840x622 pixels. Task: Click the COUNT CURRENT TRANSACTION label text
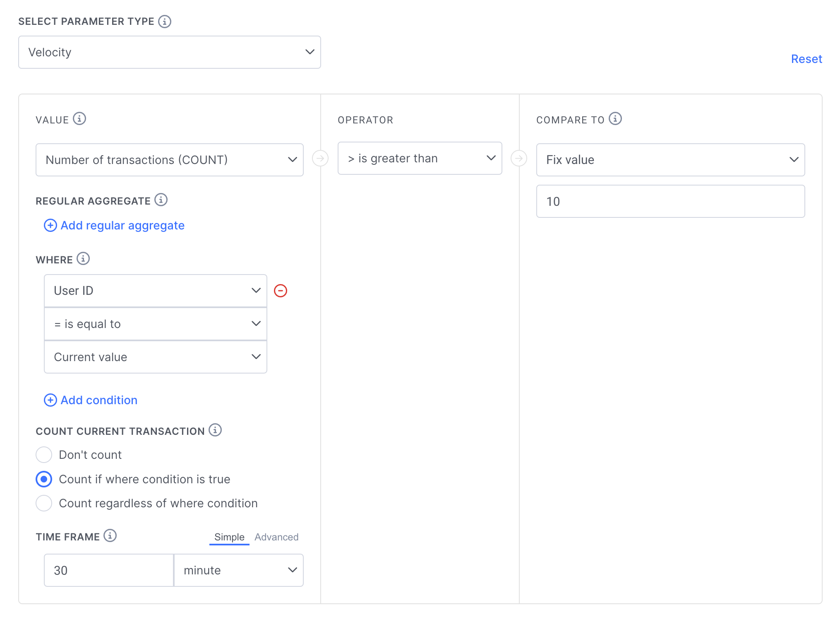tap(120, 431)
